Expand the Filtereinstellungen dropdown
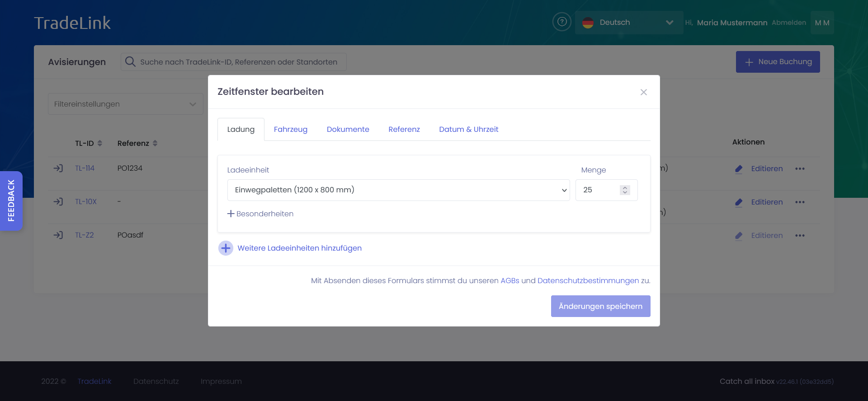The width and height of the screenshot is (868, 401). click(x=125, y=104)
